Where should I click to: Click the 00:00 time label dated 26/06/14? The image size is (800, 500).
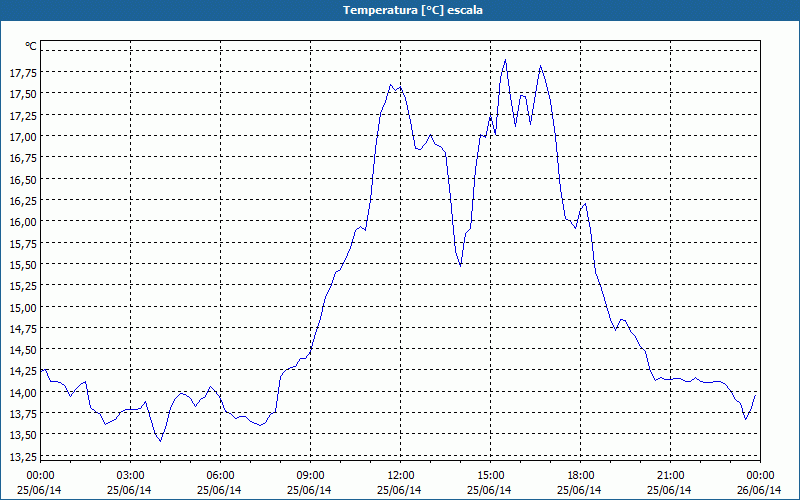click(760, 476)
